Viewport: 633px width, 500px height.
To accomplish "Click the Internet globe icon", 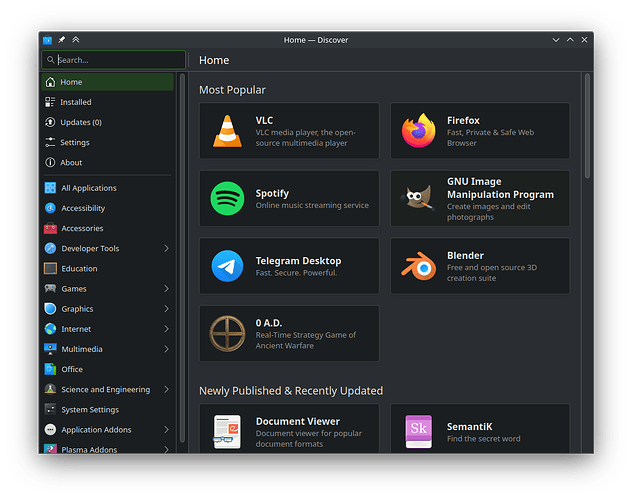I will (50, 329).
